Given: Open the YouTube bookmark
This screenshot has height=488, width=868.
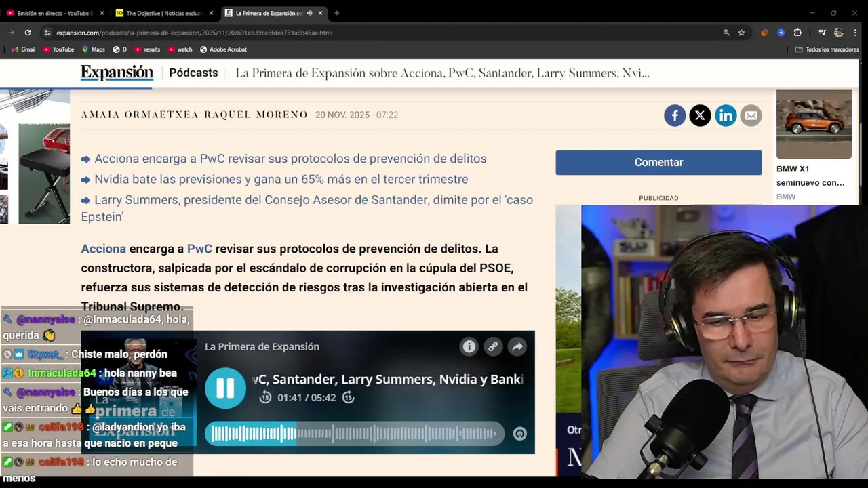Looking at the screenshot, I should pyautogui.click(x=59, y=49).
